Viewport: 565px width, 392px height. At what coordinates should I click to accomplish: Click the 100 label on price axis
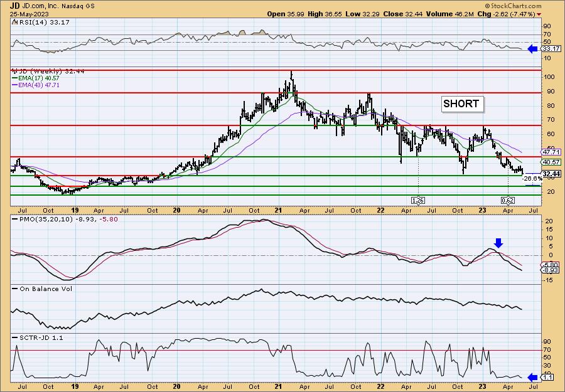tap(549, 77)
